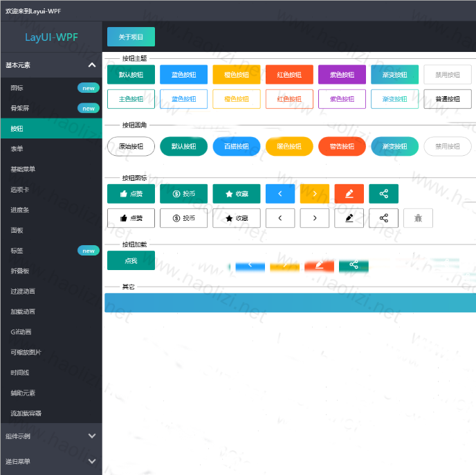Image resolution: width=476 pixels, height=475 pixels.
Task: Click the 点我 loading button
Action: (x=131, y=260)
